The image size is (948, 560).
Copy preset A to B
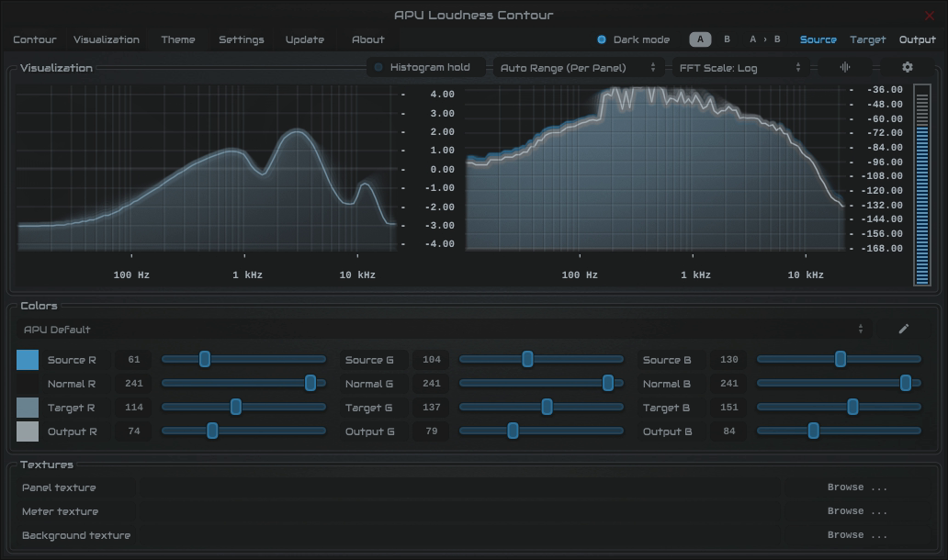tap(765, 39)
